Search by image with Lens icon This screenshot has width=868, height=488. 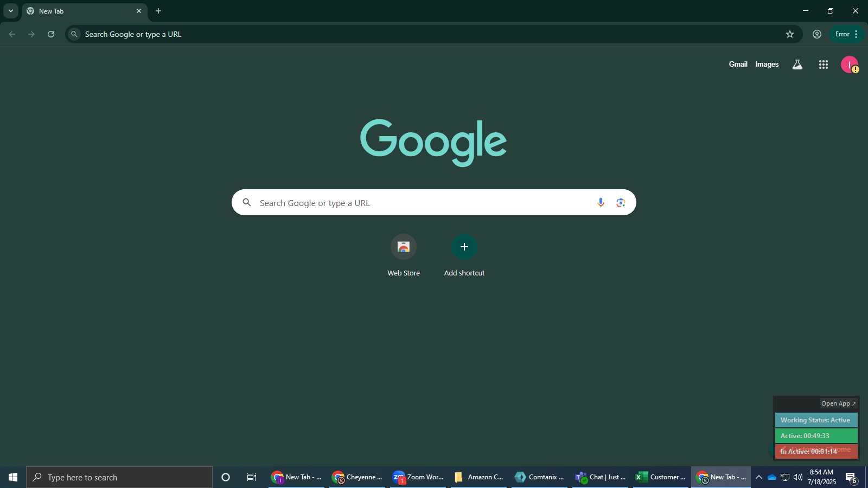[x=621, y=202]
